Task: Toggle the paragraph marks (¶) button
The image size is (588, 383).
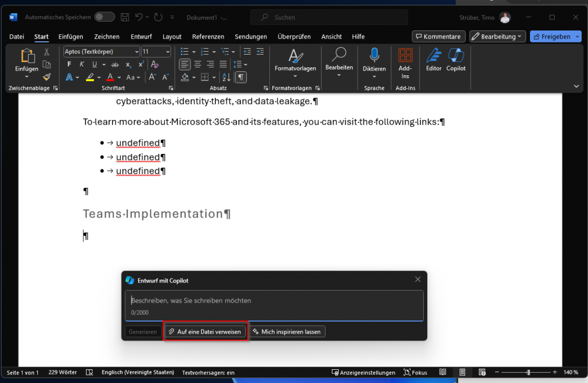Action: click(241, 77)
